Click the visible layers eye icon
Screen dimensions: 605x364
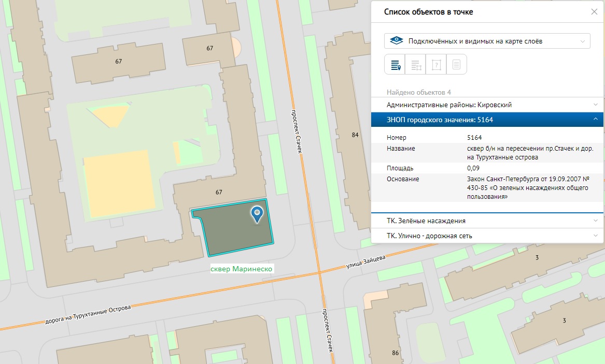point(397,41)
